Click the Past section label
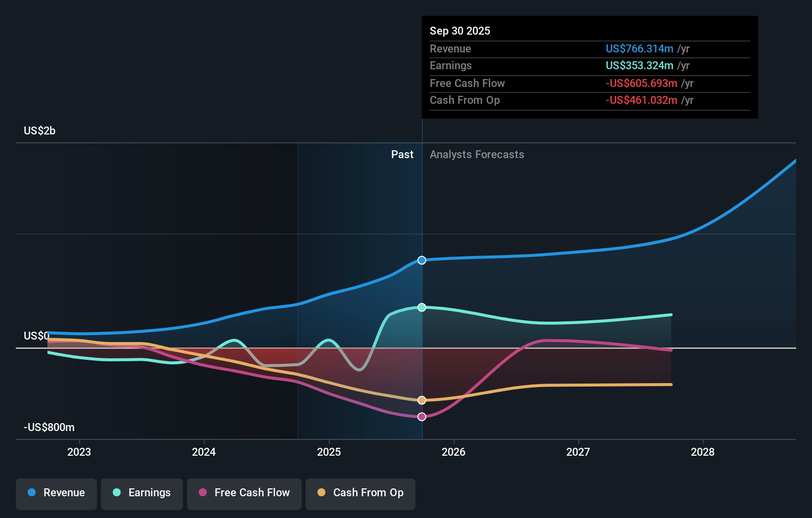 [402, 155]
